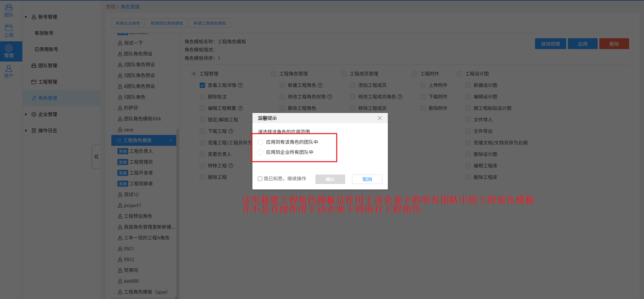Click the 新建企业角色 button

click(x=128, y=23)
